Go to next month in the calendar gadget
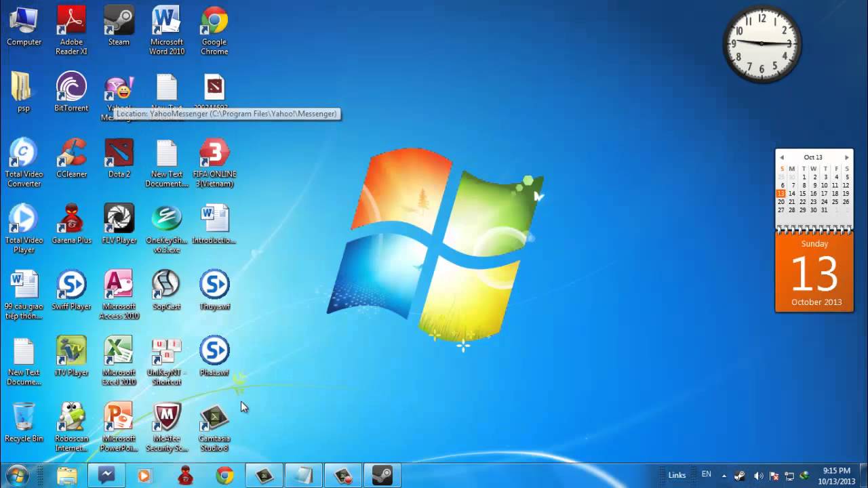Image resolution: width=868 pixels, height=488 pixels. 846,157
